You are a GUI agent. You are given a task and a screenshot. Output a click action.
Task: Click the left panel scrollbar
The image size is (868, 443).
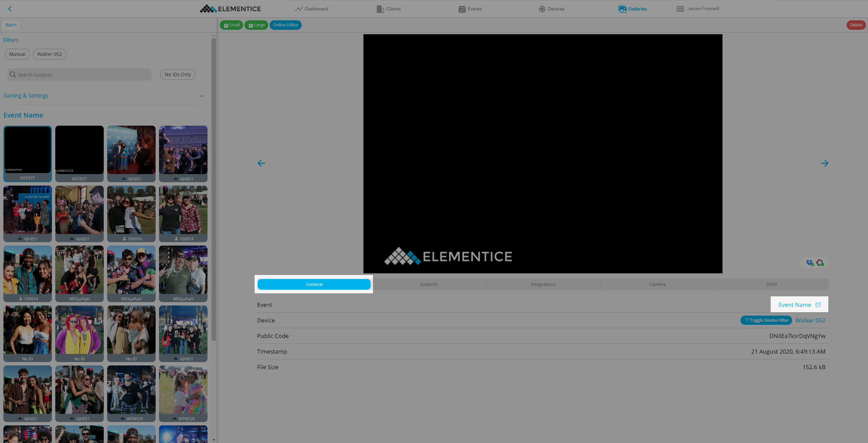pyautogui.click(x=214, y=190)
